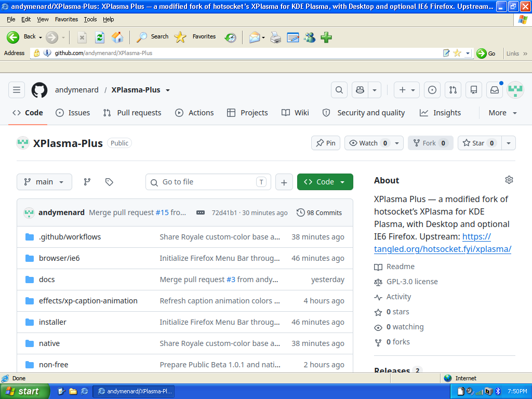Open the issues circle icon in header
The width and height of the screenshot is (532, 399).
(x=432, y=90)
